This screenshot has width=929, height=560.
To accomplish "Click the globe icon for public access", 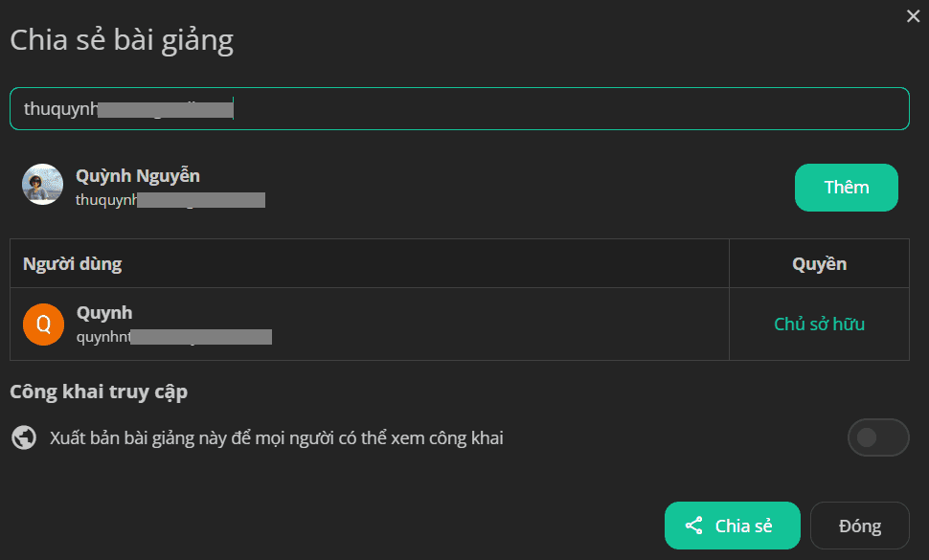I will (24, 437).
